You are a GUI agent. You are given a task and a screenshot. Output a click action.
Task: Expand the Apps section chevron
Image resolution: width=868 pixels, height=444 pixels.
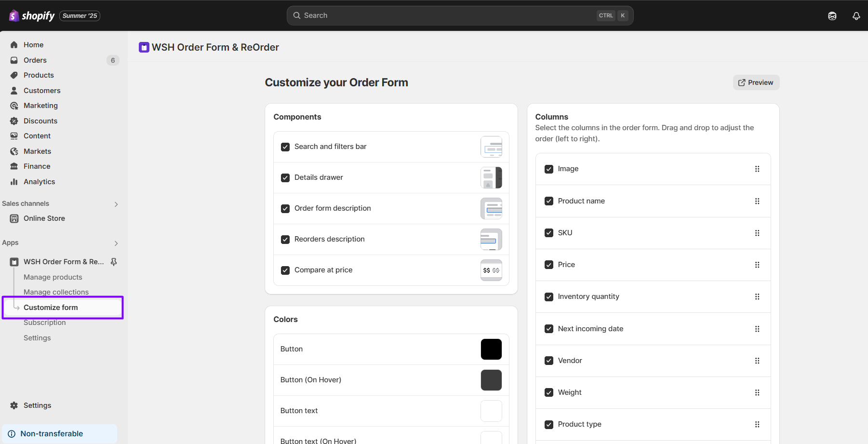click(116, 243)
